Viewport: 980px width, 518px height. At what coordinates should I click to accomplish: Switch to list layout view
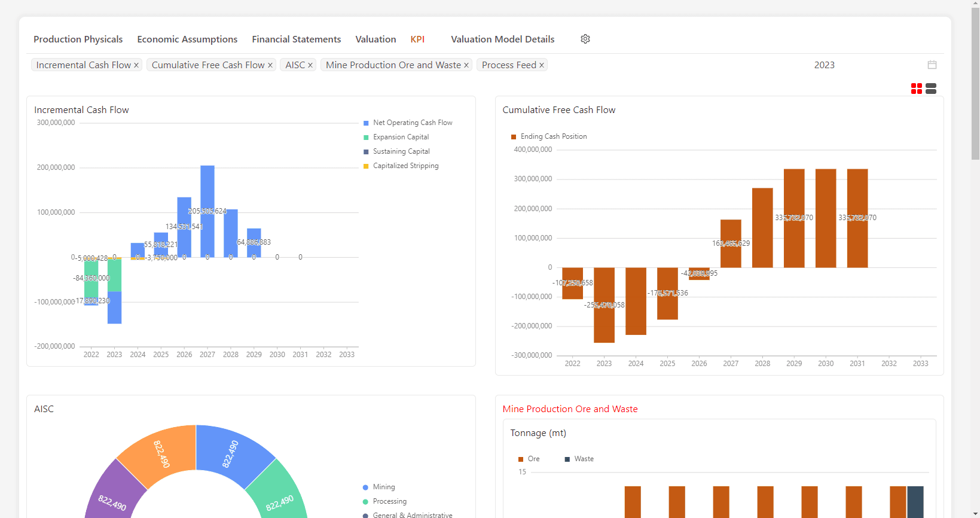(930, 89)
